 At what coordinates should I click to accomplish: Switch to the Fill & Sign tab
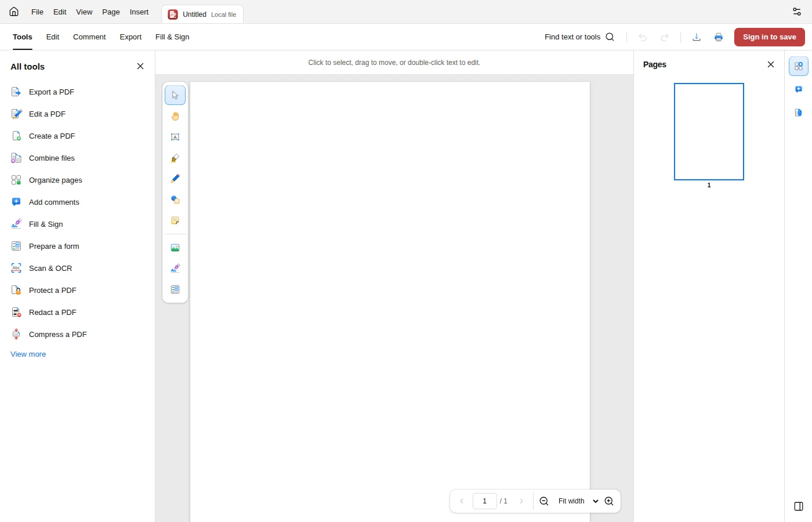tap(172, 37)
